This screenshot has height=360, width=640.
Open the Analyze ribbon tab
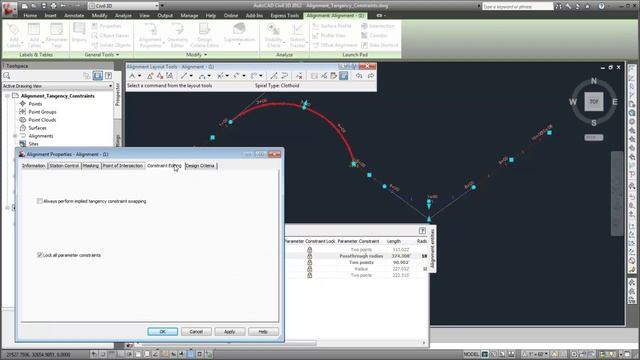(123, 16)
